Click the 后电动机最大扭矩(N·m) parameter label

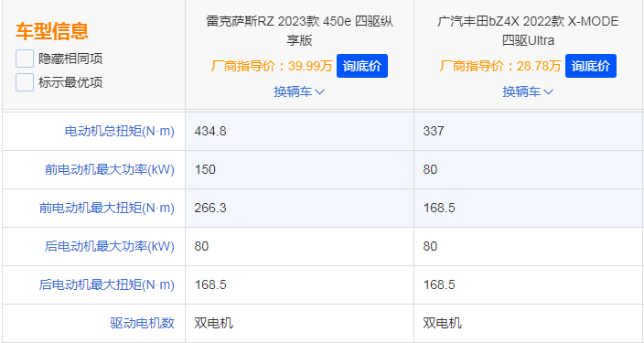[107, 284]
